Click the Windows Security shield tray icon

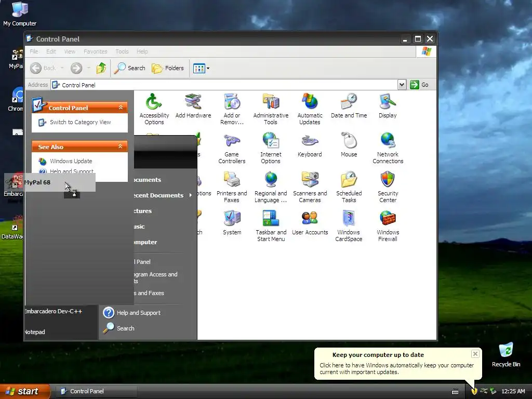(x=474, y=391)
